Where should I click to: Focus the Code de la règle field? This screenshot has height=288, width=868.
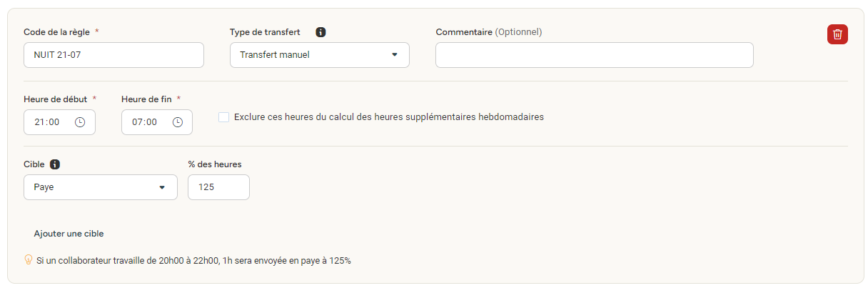point(113,55)
